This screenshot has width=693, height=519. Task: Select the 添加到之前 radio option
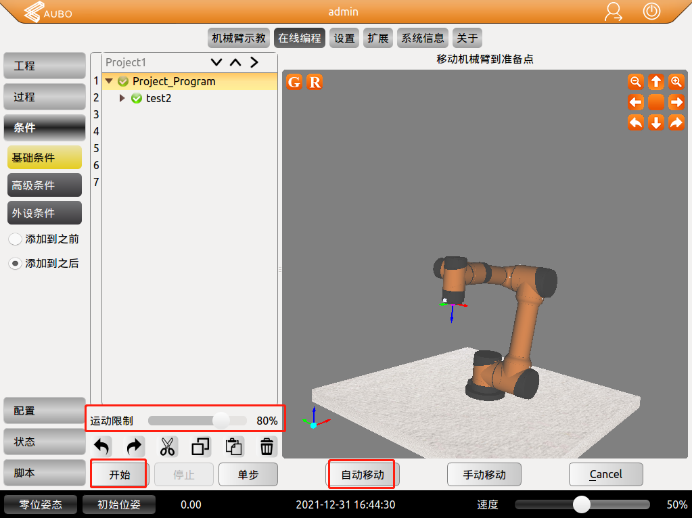(15, 239)
